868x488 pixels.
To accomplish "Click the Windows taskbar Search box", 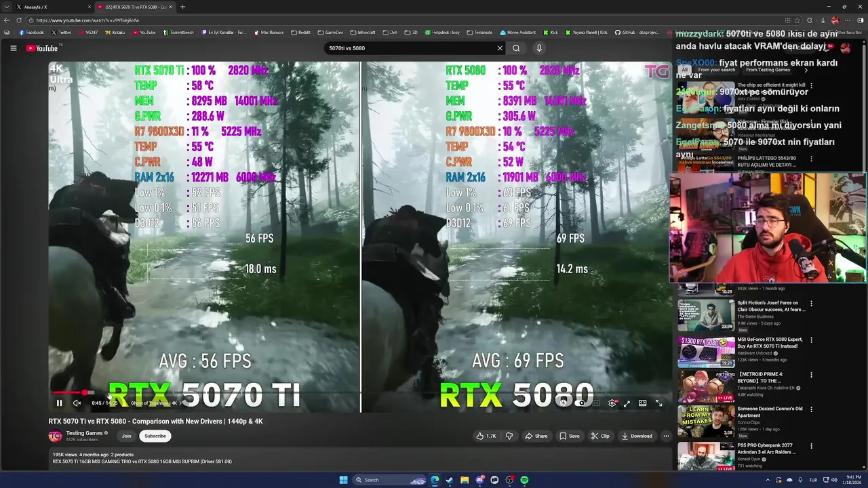I will (x=391, y=480).
